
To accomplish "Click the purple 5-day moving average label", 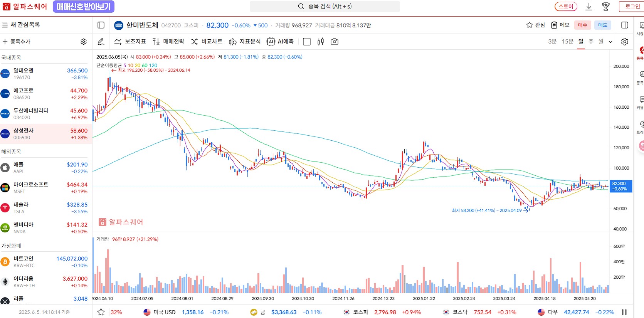I will 125,65.
